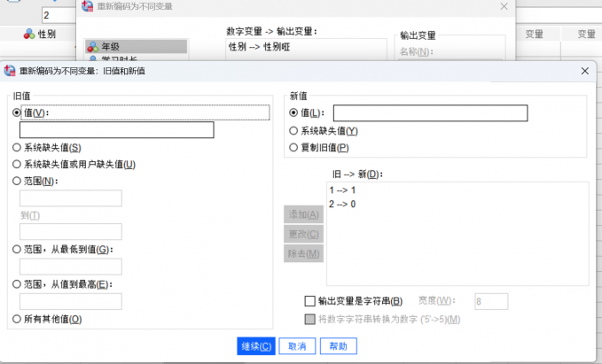Open 帮助 help for this dialog

tap(339, 346)
